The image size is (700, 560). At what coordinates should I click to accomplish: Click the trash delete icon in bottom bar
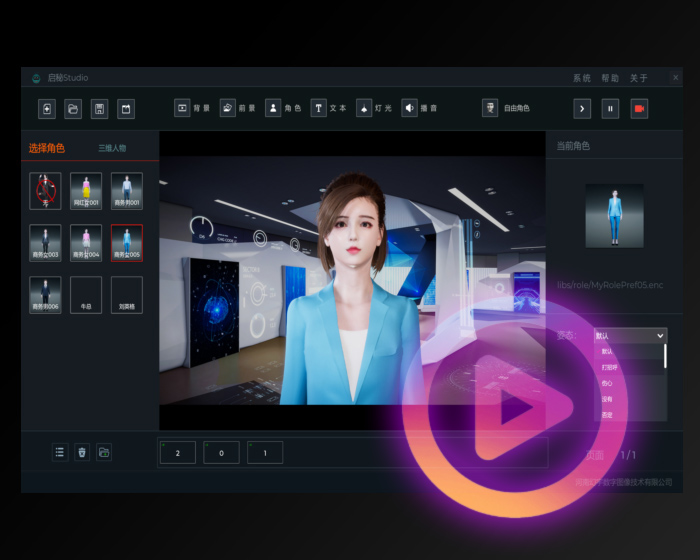82,452
